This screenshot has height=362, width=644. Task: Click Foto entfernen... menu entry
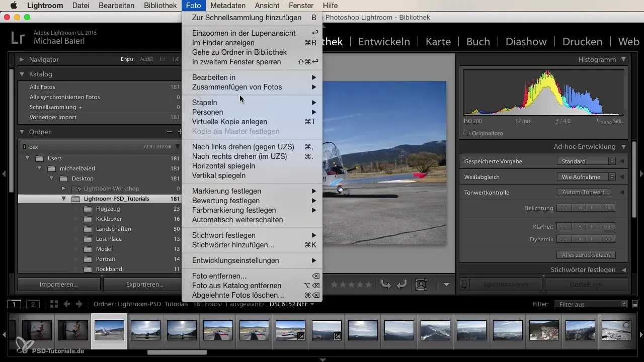(x=252, y=276)
